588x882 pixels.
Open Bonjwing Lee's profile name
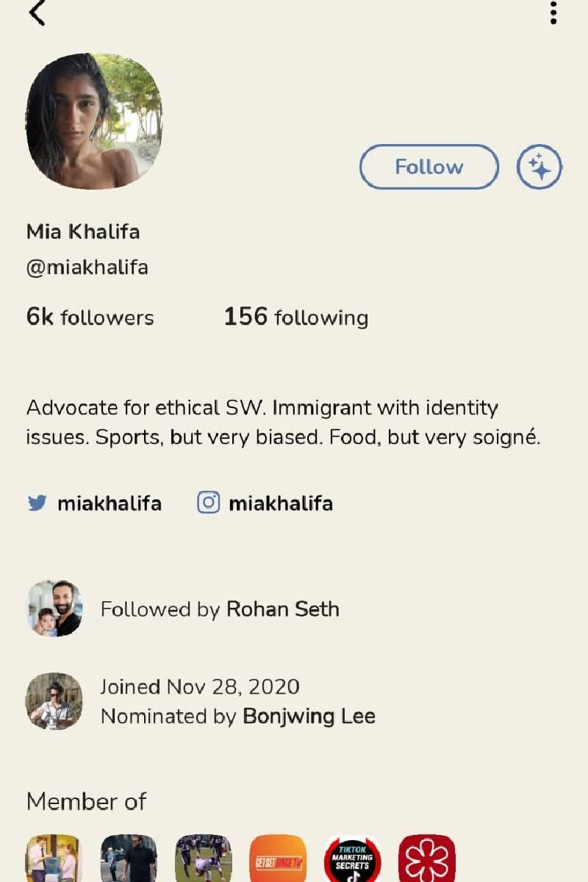coord(309,716)
